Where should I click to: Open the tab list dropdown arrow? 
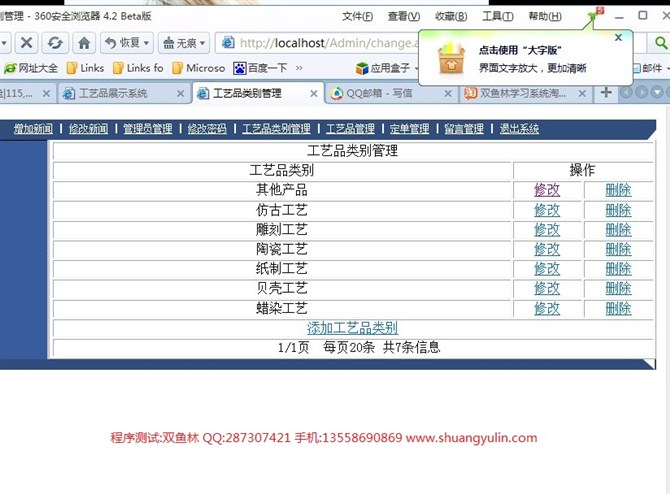pos(657,92)
